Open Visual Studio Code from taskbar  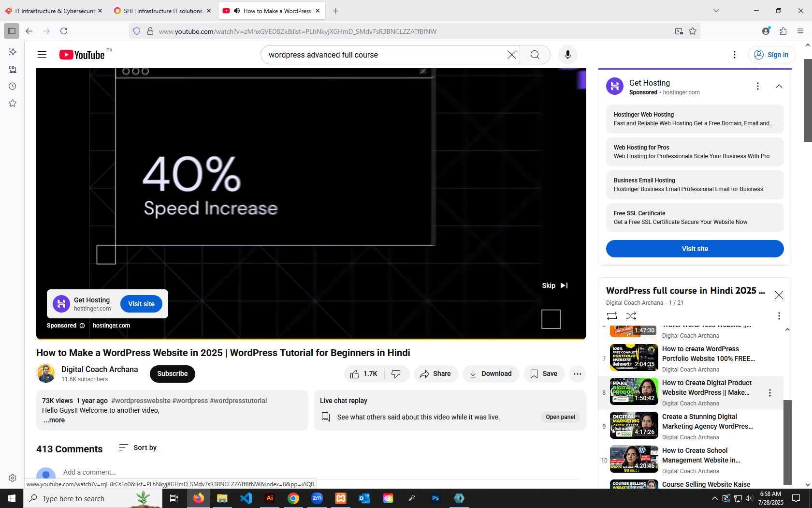(246, 498)
